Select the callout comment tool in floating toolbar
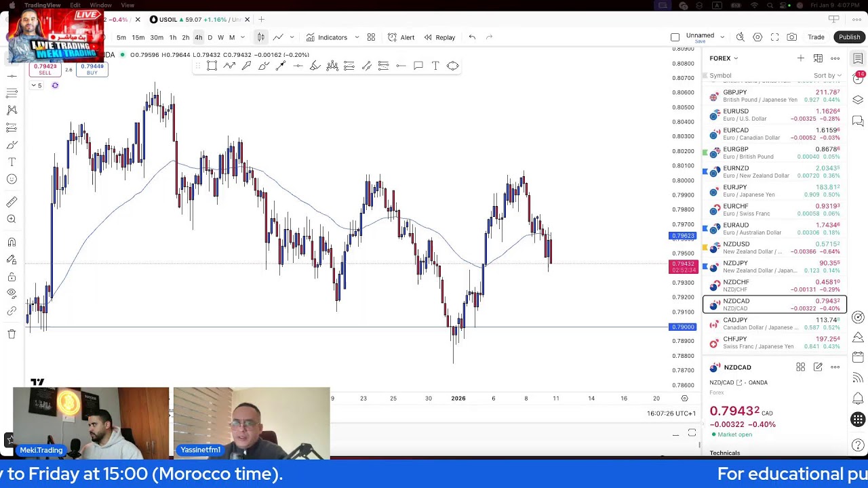This screenshot has height=488, width=868. pyautogui.click(x=418, y=66)
